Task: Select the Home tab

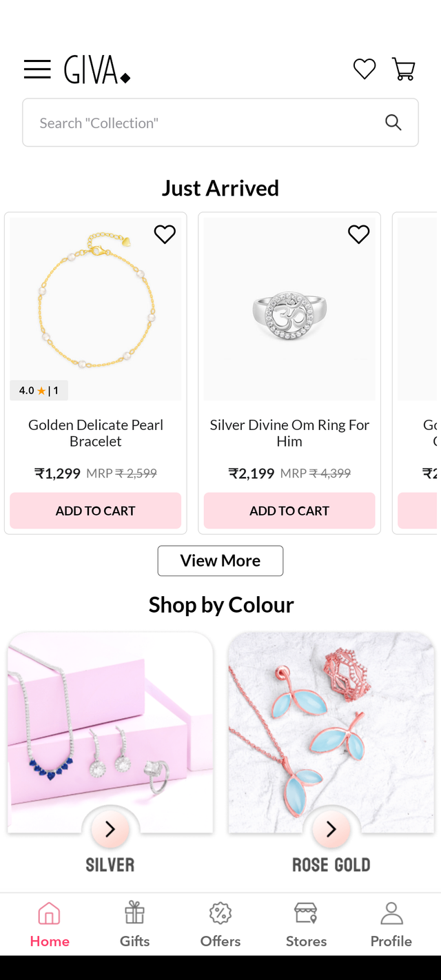Action: click(x=50, y=924)
